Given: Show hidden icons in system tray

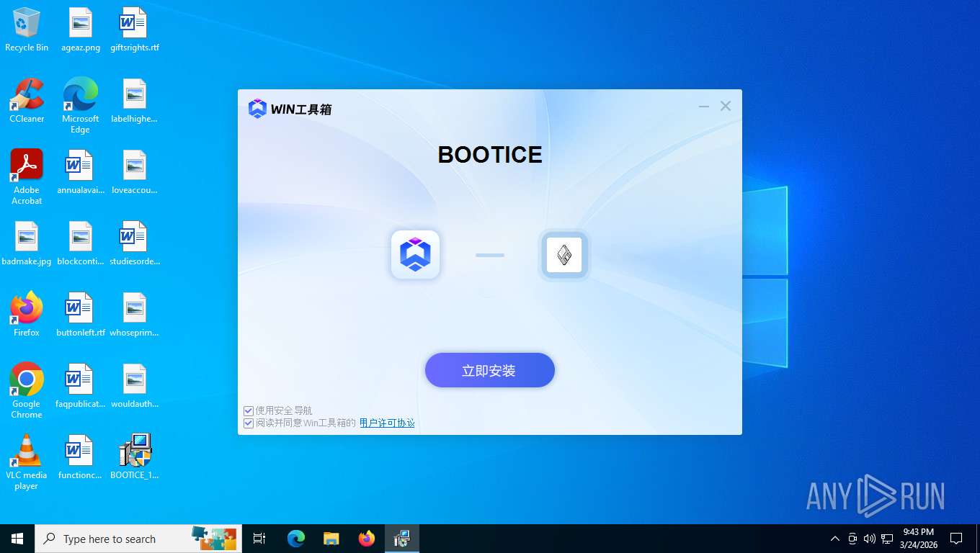Looking at the screenshot, I should (834, 539).
